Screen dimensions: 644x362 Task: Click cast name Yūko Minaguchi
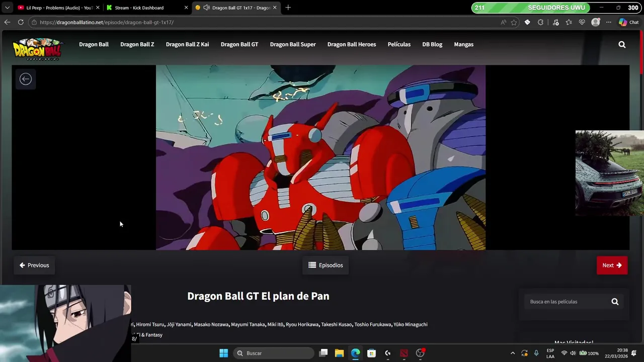coord(411,324)
